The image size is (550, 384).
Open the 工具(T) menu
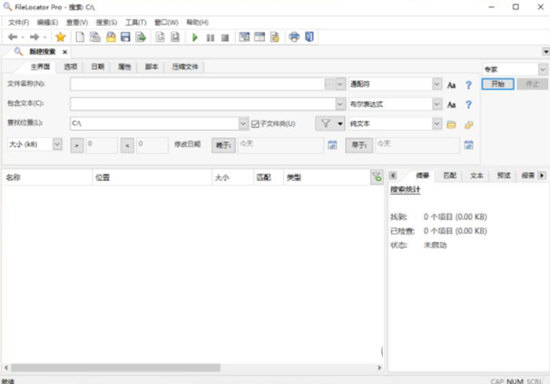pyautogui.click(x=136, y=22)
